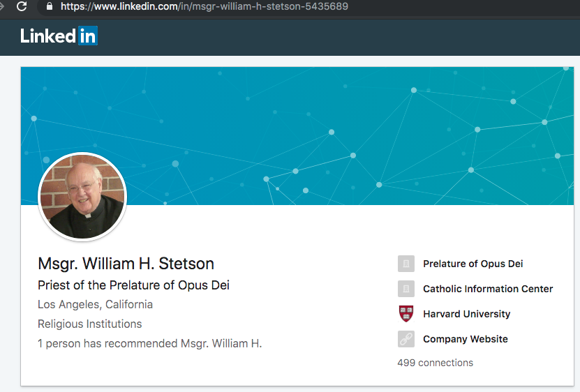Click the Religious Institutions industry text
The width and height of the screenshot is (580, 392).
click(x=89, y=324)
